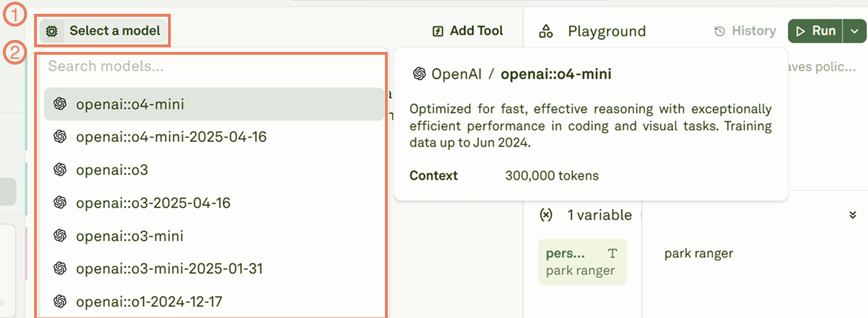Viewport: 868px width, 318px height.
Task: Click the OpenAI logo beside openai::o3-2025-04-16
Action: point(60,203)
